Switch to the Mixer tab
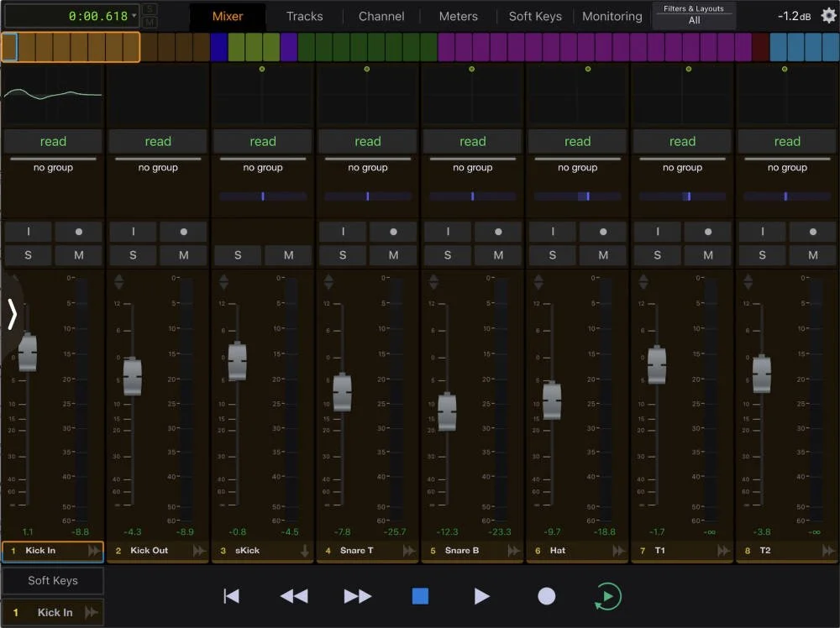This screenshot has height=628, width=840. (228, 16)
